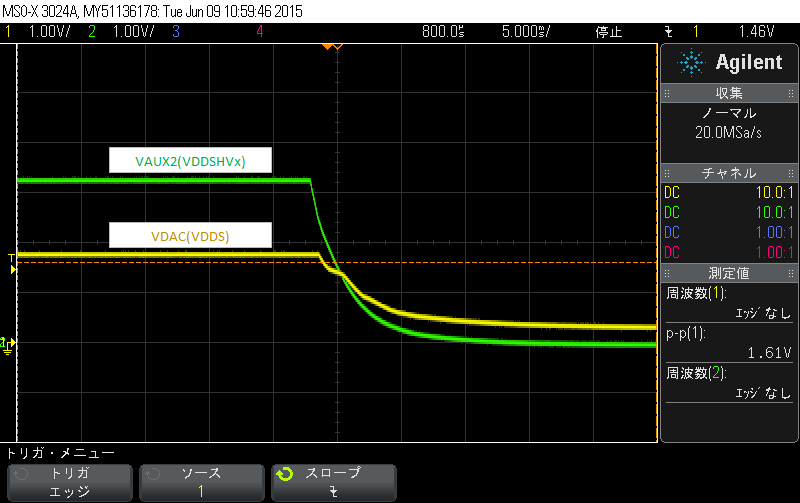Select the ソース trigger source softkey
Image resolution: width=800 pixels, height=503 pixels.
coord(202,483)
